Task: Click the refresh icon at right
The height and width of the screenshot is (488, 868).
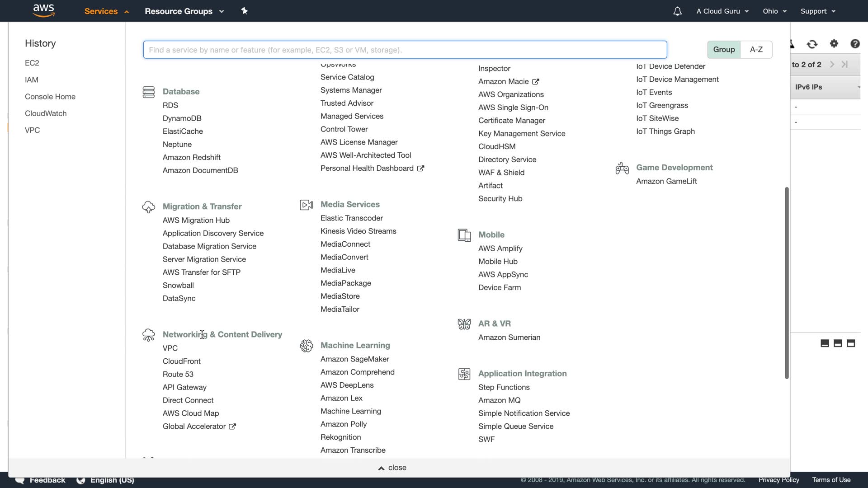Action: [x=812, y=44]
